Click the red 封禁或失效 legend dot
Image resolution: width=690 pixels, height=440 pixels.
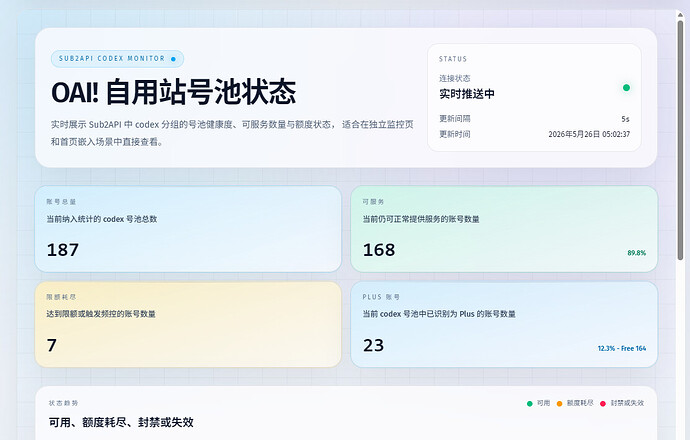[603, 403]
